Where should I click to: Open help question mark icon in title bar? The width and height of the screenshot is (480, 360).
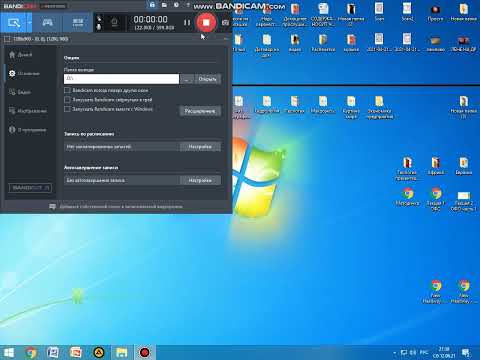pyautogui.click(x=188, y=5)
